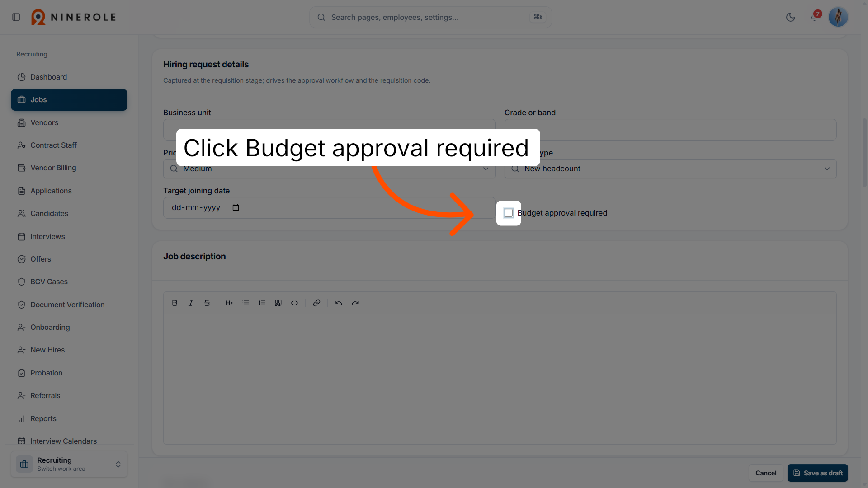
Task: Open Dashboard in sidebar
Action: point(69,77)
